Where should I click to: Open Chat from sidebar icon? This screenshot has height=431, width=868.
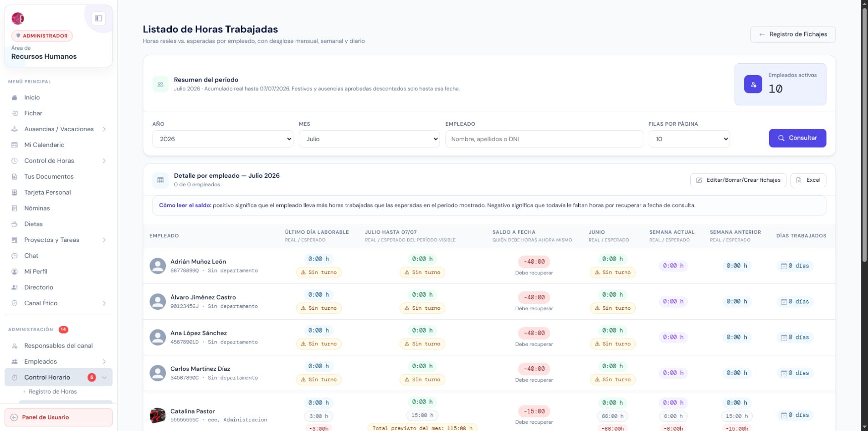tap(15, 256)
